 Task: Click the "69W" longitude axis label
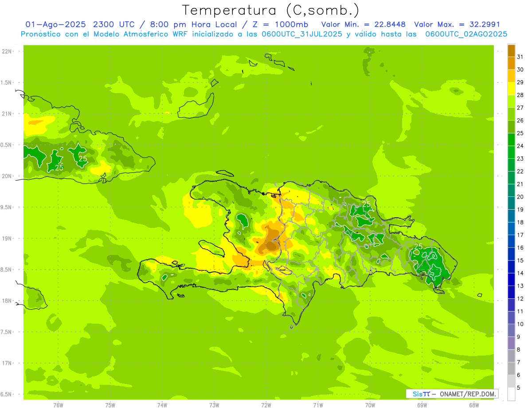click(422, 405)
